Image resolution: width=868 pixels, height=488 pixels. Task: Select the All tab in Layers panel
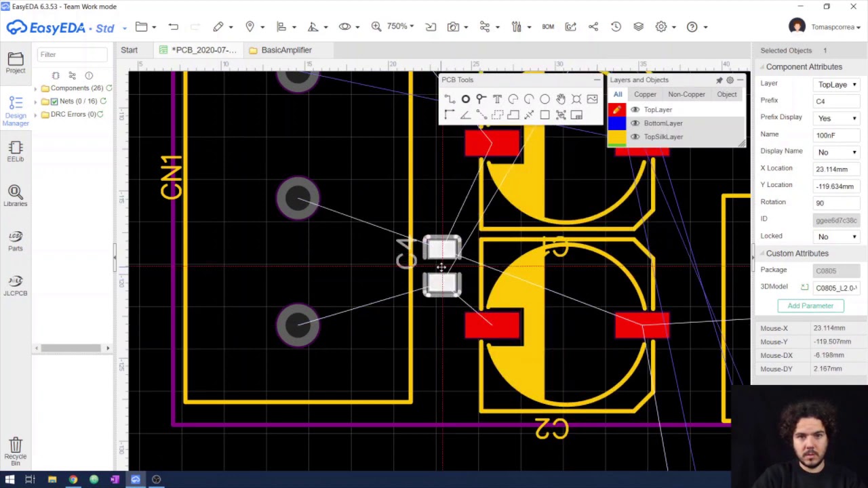618,95
